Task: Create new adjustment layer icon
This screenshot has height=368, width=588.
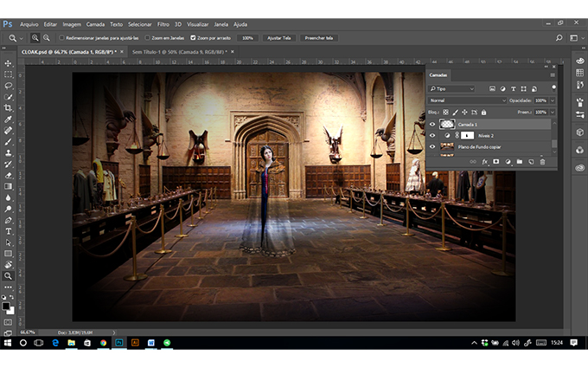Action: [508, 162]
